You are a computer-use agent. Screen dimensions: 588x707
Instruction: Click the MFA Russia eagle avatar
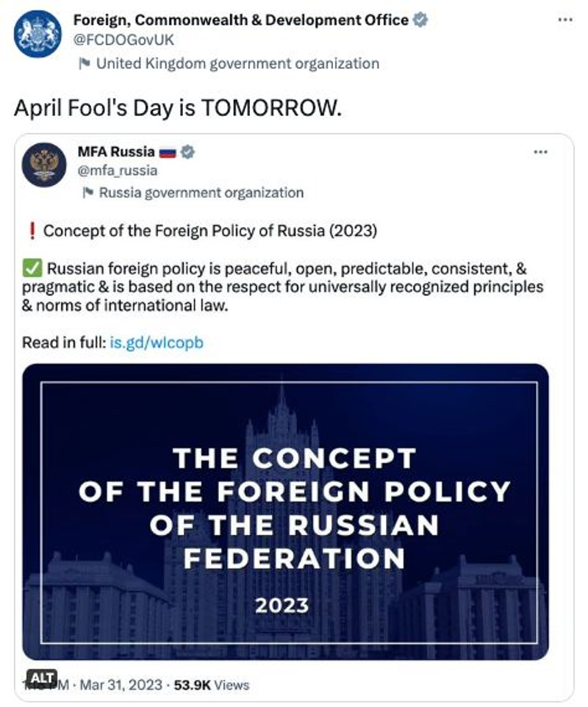44,165
